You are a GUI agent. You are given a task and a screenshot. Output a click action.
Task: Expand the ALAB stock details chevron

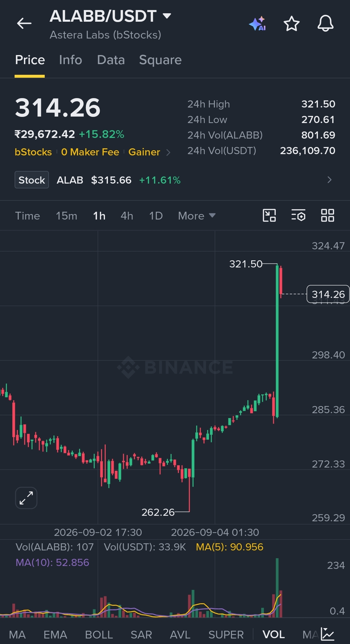330,180
